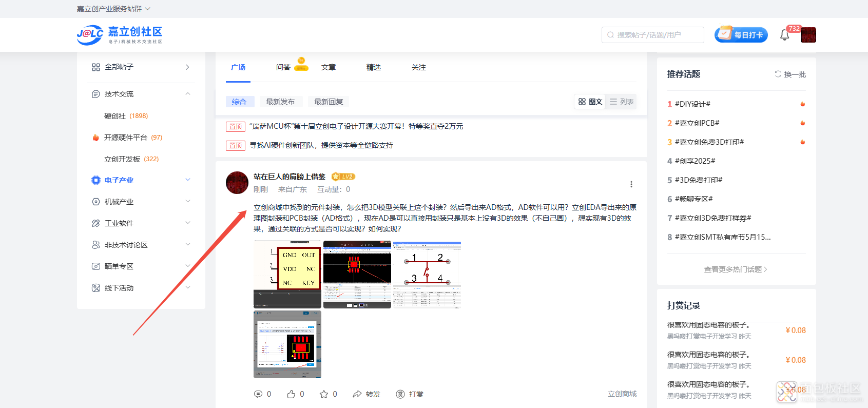Viewport: 868px width, 408px height.
Task: Open 硬创社 (1898) category
Action: pyautogui.click(x=126, y=116)
